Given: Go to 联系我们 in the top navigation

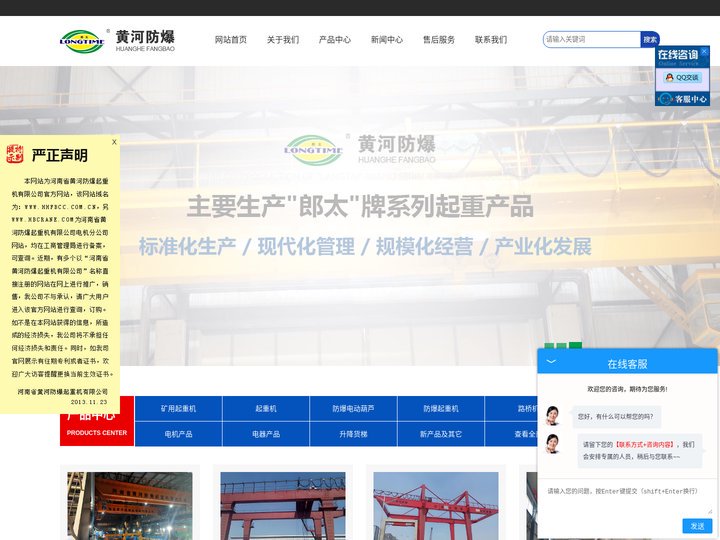Looking at the screenshot, I should click(x=491, y=40).
